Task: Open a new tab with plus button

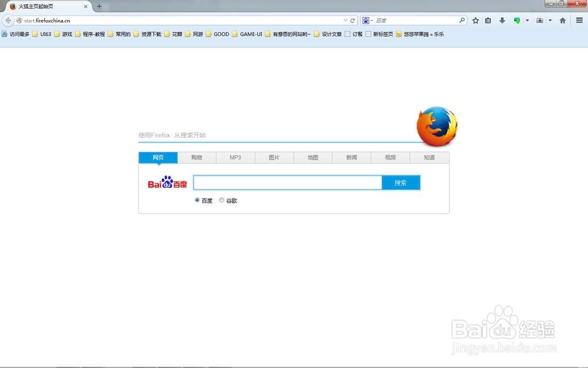Action: point(99,6)
